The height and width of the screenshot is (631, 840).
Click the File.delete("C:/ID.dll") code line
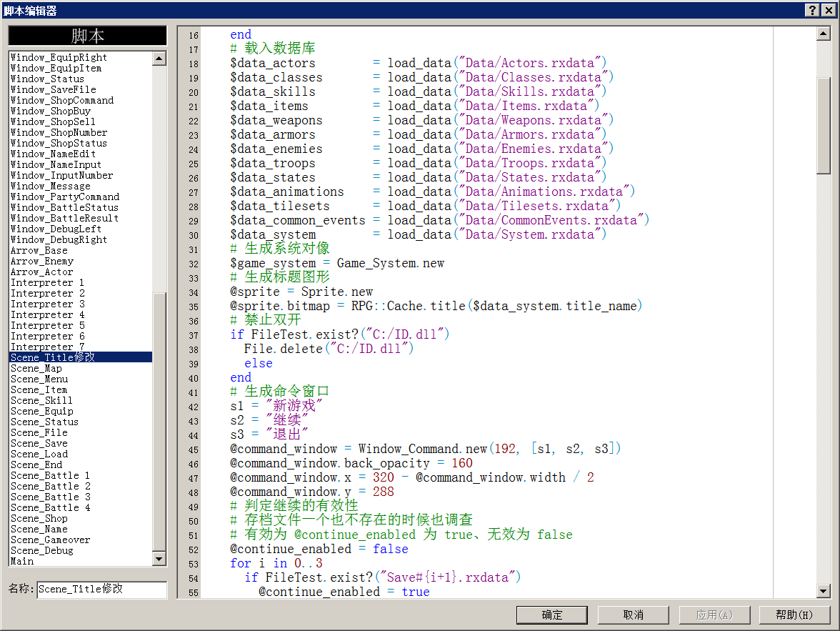(x=329, y=349)
